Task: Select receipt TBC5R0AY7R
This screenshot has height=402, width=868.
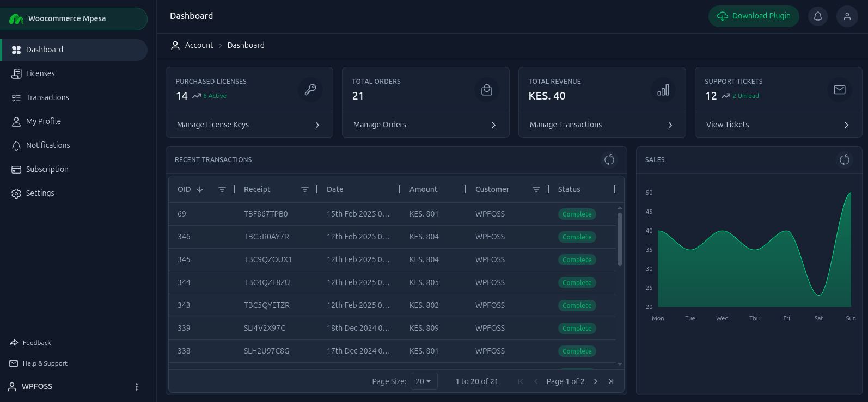Action: pos(266,237)
